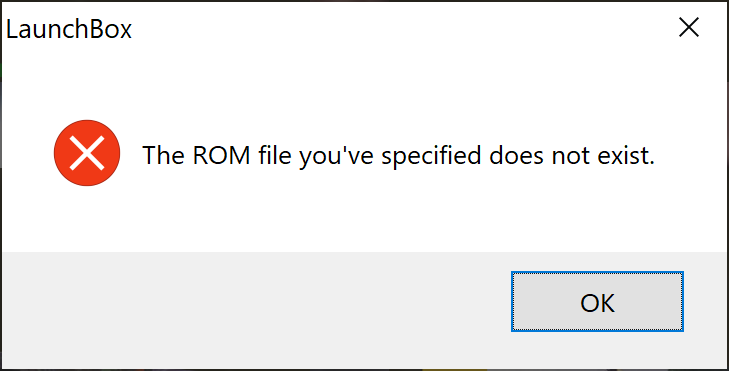Select the 'ROM file does not exist' message
This screenshot has width=729, height=371.
pyautogui.click(x=398, y=155)
